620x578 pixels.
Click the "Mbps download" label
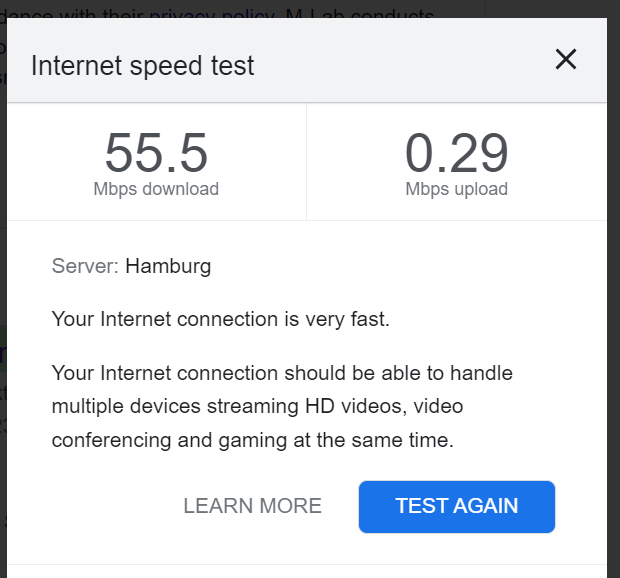[x=156, y=189]
